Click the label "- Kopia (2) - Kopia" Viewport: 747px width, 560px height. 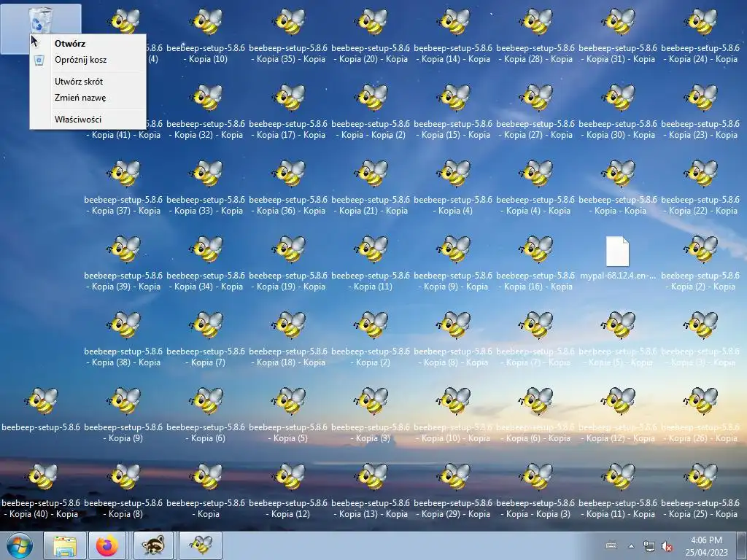700,287
